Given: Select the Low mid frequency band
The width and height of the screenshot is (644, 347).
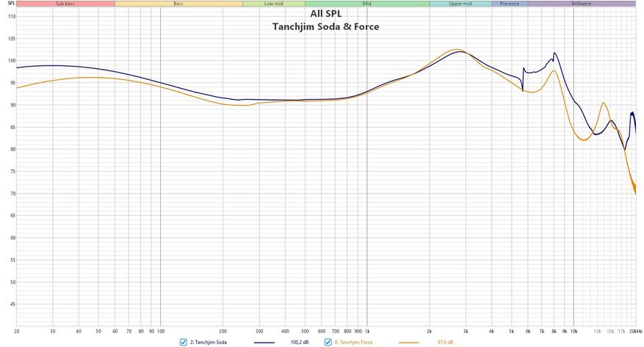Looking at the screenshot, I should pyautogui.click(x=274, y=4).
